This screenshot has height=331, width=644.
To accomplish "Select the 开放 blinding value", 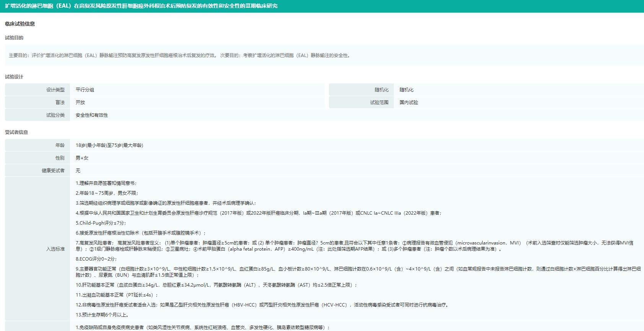I will tap(80, 103).
